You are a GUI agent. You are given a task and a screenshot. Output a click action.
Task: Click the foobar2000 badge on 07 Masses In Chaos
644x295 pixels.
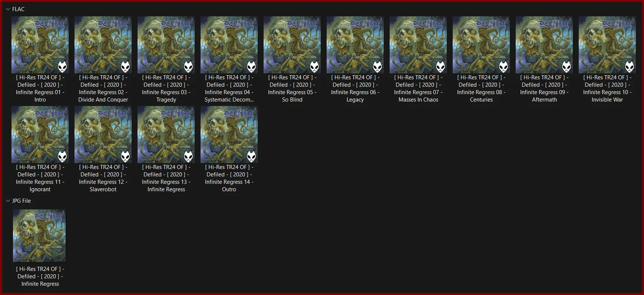coord(440,67)
